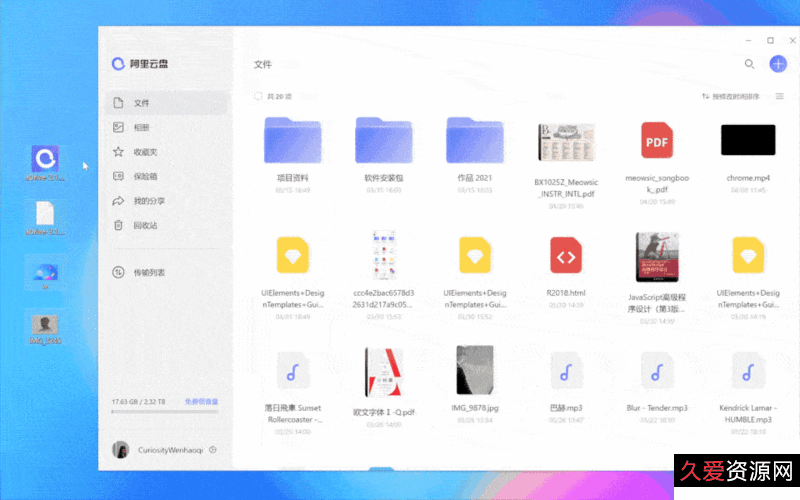This screenshot has width=800, height=500.
Task: Open the settings icon beside CuriosityWenhaoqi
Action: click(x=213, y=450)
